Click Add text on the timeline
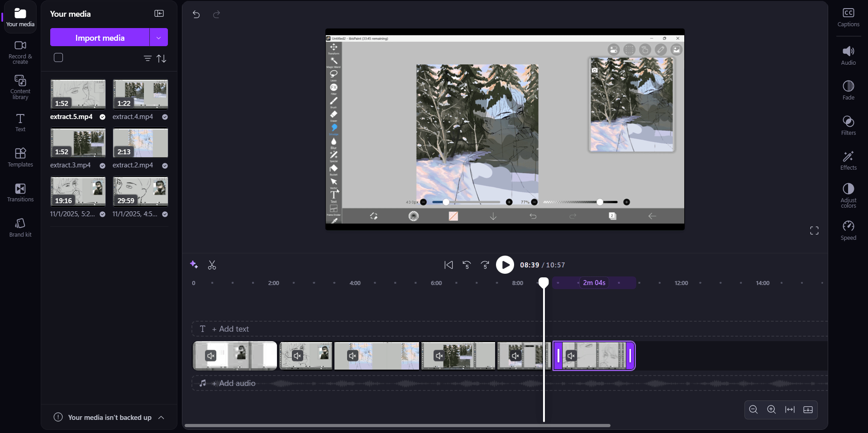868x433 pixels. (230, 329)
